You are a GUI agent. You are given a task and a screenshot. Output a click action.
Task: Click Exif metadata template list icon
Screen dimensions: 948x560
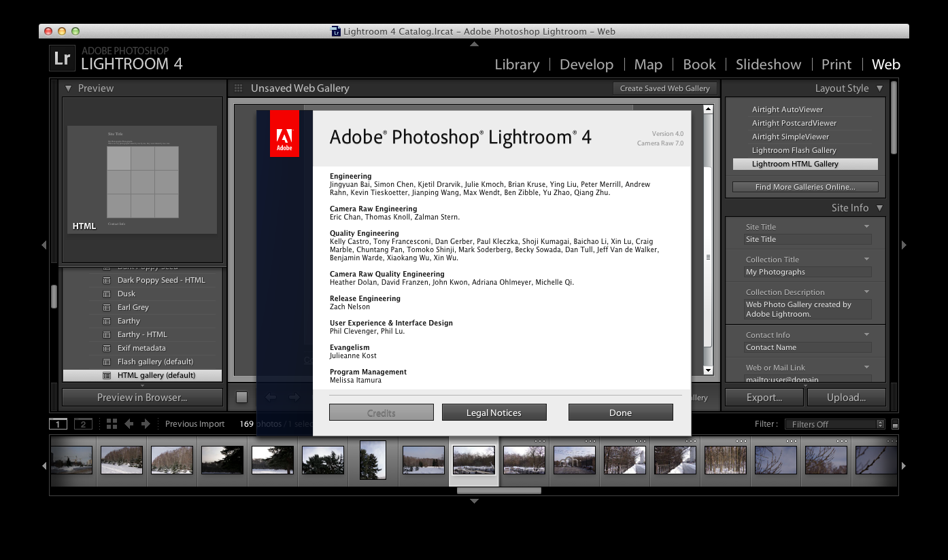click(x=107, y=348)
